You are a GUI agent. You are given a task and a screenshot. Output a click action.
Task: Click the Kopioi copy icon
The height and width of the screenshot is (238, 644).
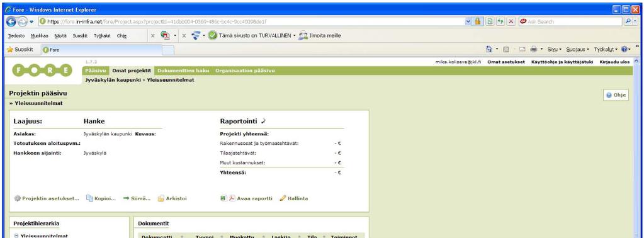(89, 198)
